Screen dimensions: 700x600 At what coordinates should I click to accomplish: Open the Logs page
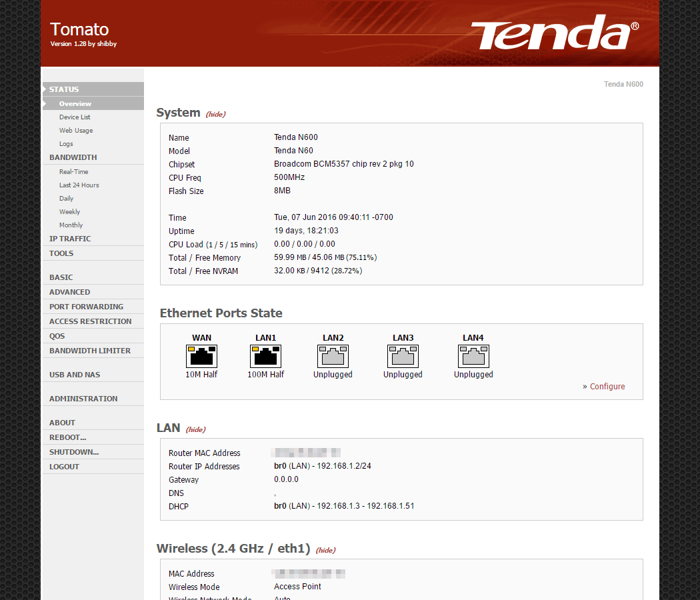[x=66, y=144]
